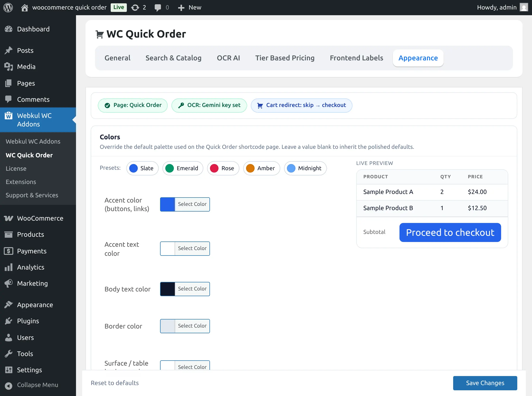This screenshot has height=396, width=532.
Task: Open the Frontend Labels tab
Action: 356,58
